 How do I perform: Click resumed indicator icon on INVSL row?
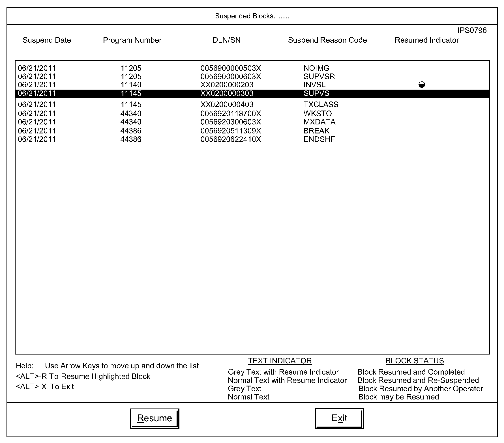[x=421, y=85]
